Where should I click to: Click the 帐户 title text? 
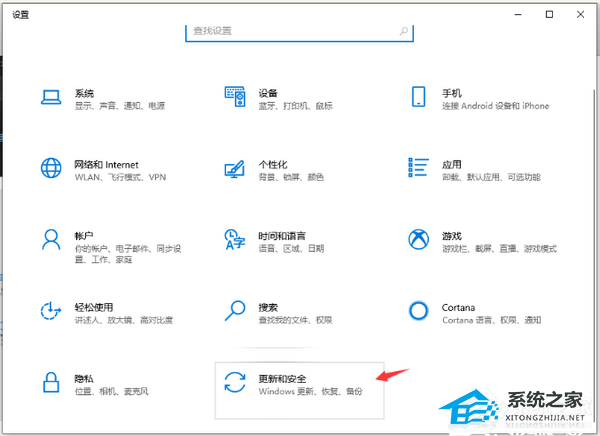coord(84,236)
